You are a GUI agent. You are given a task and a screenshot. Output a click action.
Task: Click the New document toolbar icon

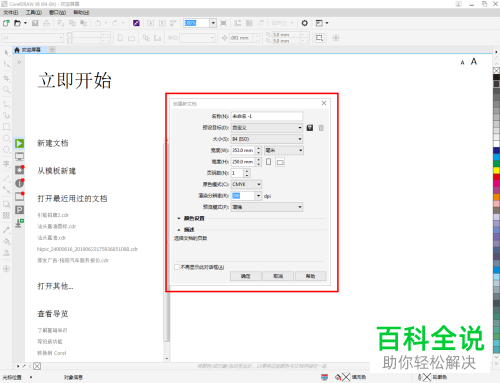pos(6,23)
